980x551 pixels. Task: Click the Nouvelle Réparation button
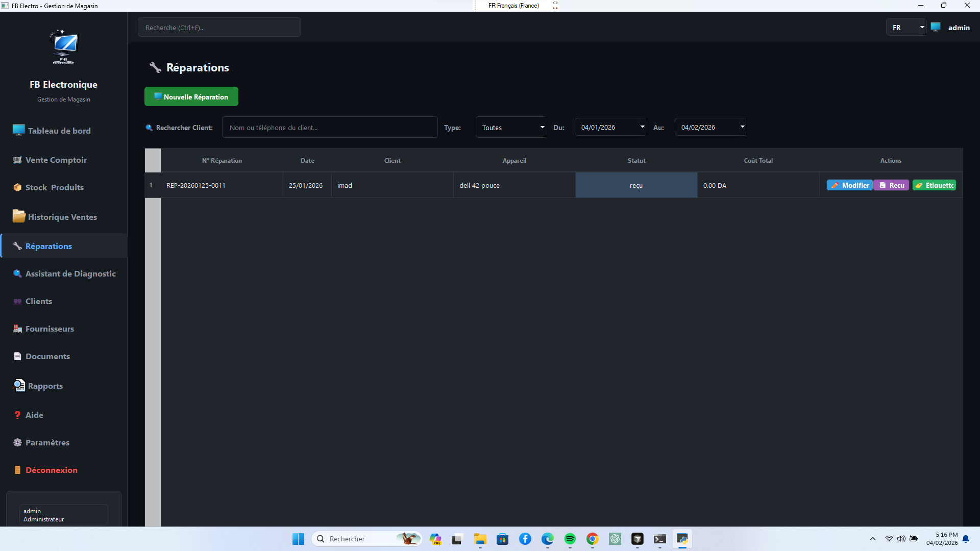click(x=191, y=96)
